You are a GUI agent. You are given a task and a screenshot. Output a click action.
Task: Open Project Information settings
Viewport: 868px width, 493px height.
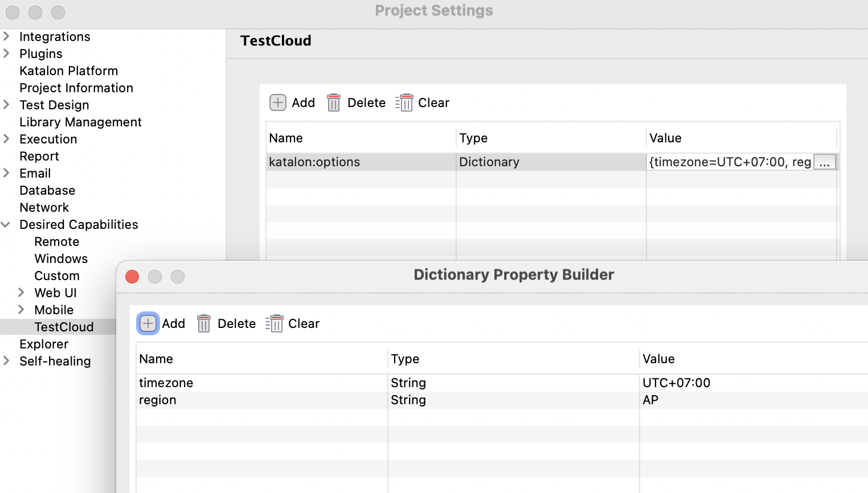point(76,88)
